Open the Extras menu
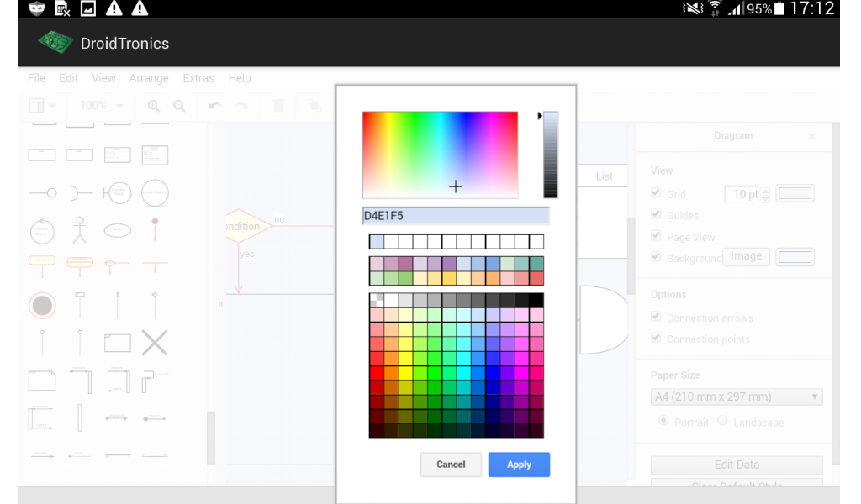This screenshot has width=861, height=504. pos(198,78)
